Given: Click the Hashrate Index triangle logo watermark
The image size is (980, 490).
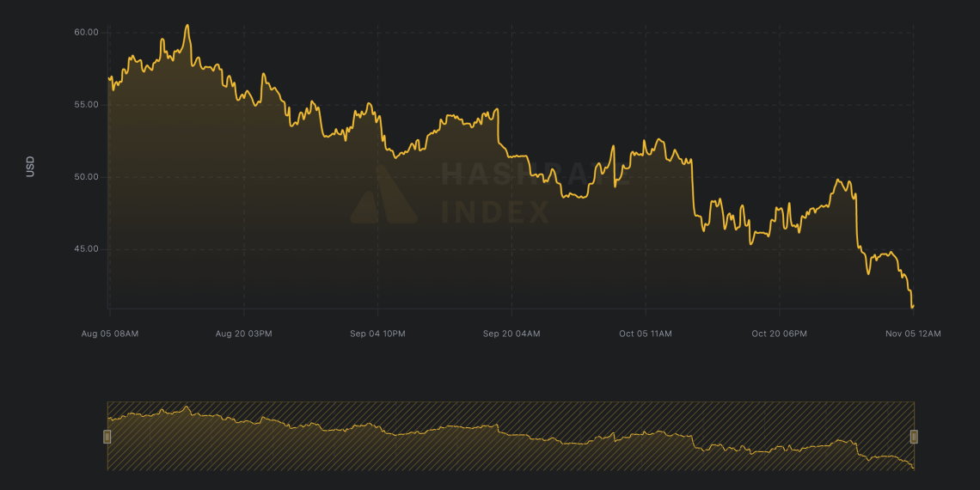Looking at the screenshot, I should tap(383, 195).
